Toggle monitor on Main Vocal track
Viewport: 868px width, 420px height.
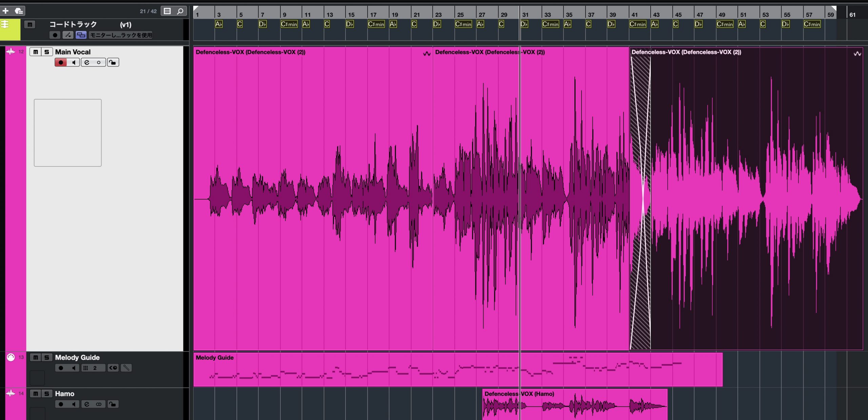74,62
